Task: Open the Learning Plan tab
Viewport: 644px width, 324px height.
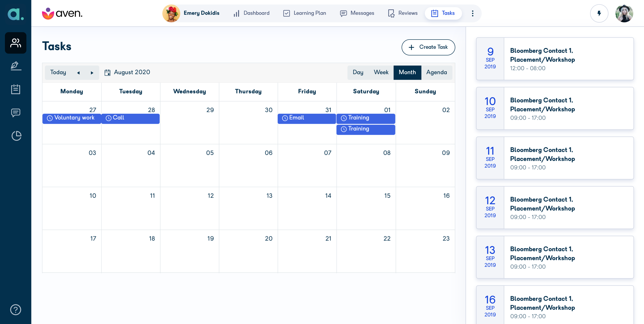Action: [x=305, y=13]
